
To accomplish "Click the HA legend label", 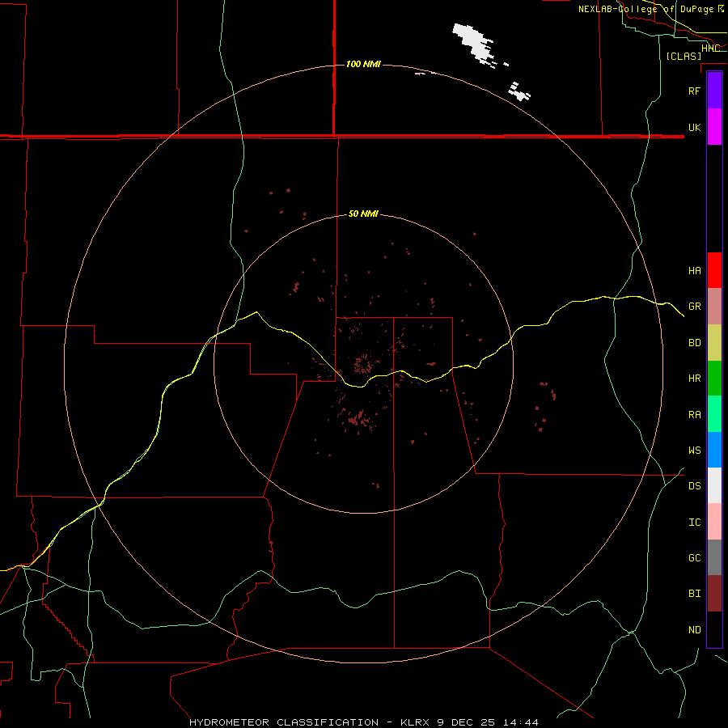I will (694, 271).
